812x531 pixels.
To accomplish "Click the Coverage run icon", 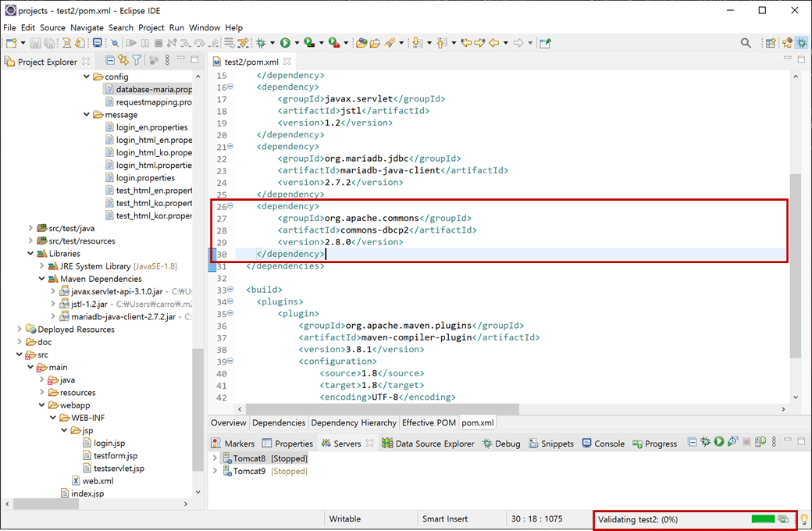I will 309,43.
